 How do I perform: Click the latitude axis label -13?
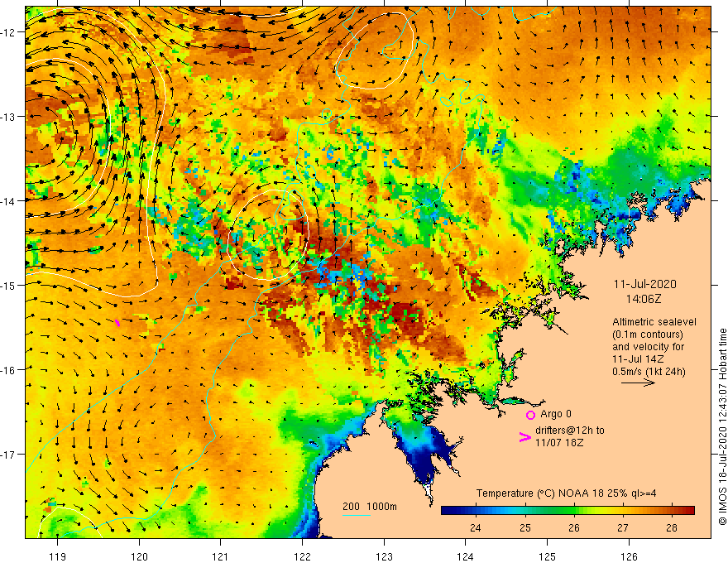8,116
